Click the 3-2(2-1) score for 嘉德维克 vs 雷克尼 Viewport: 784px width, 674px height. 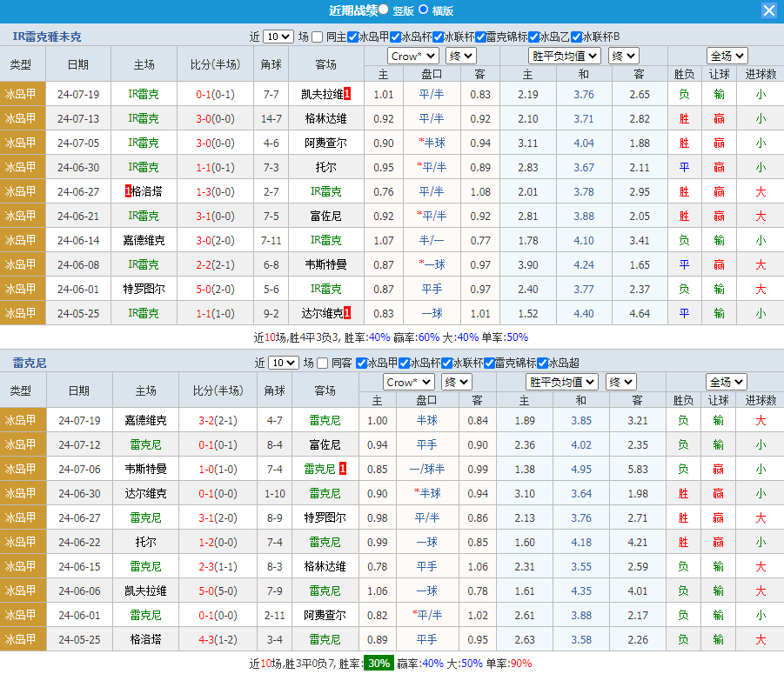tap(218, 420)
